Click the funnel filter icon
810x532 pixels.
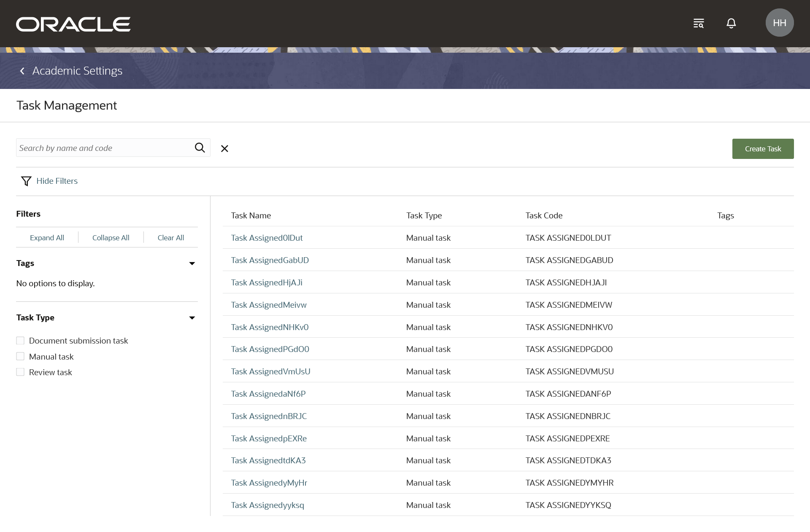coord(26,181)
